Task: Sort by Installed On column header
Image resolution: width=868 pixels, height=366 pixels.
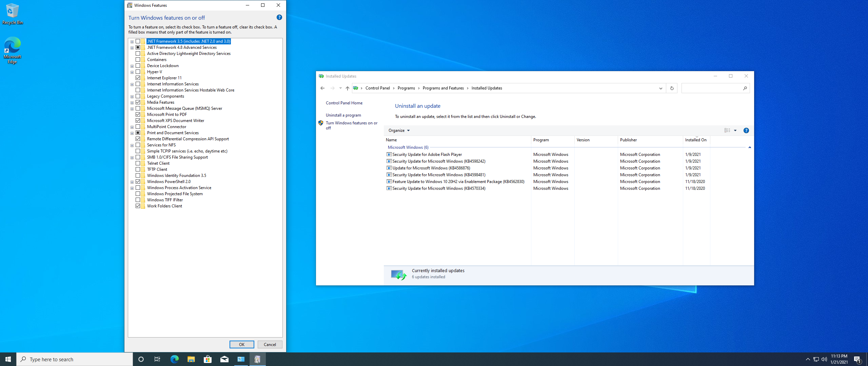Action: [696, 140]
